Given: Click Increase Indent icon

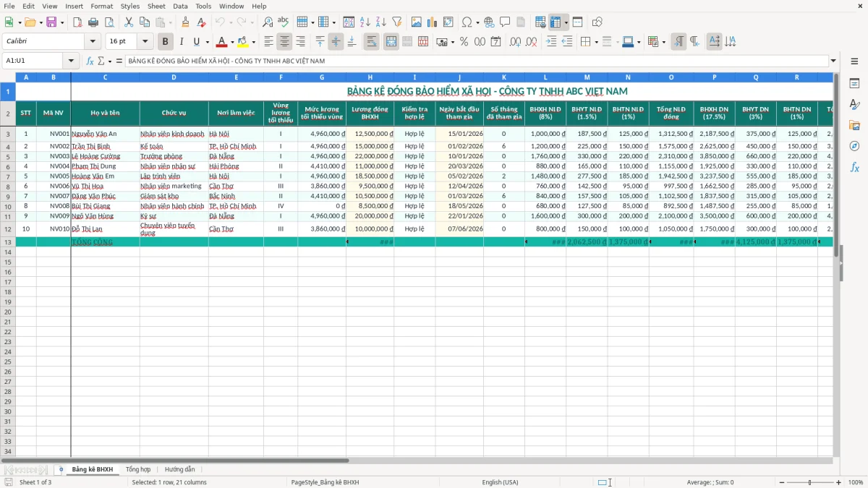Looking at the screenshot, I should [551, 42].
